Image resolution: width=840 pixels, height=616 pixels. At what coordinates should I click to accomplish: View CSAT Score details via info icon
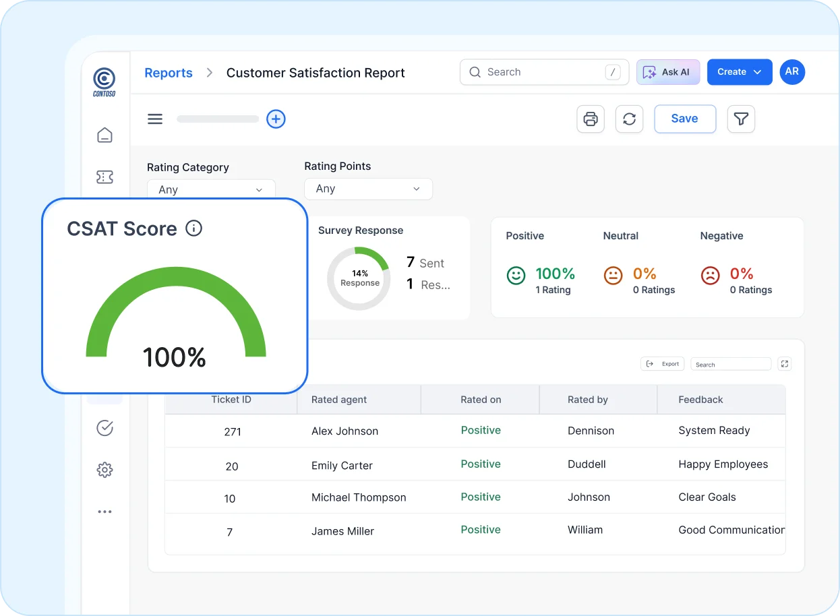[x=193, y=228]
